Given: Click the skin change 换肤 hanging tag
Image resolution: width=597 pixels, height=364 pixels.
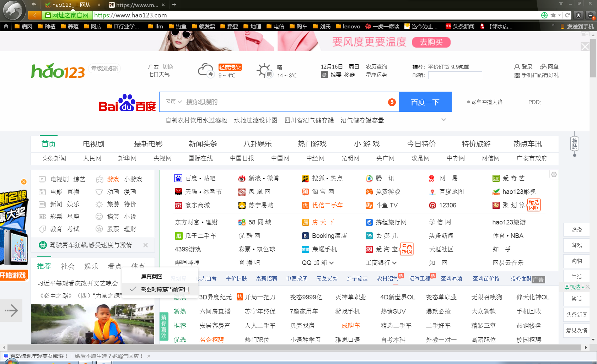Looking at the screenshot, I should (x=574, y=143).
